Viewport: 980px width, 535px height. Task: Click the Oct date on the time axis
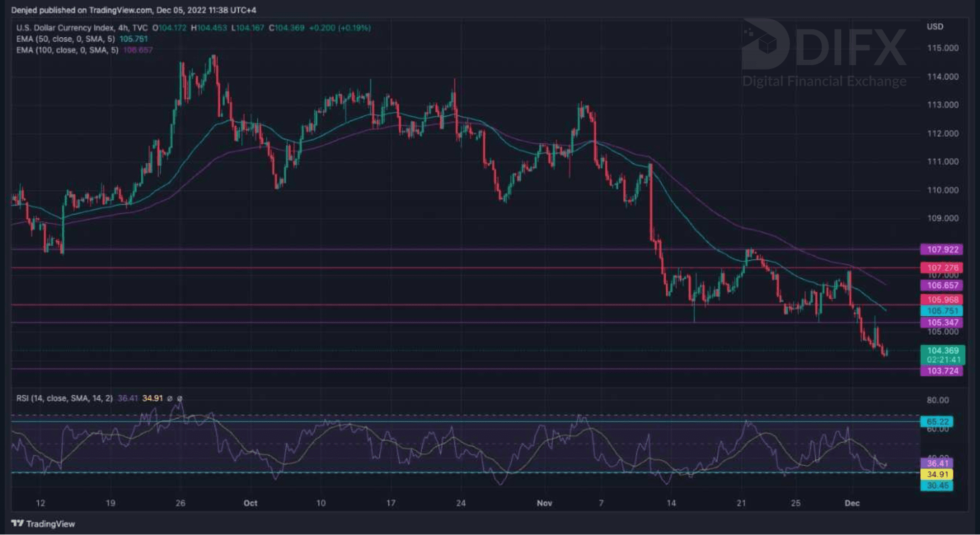(250, 503)
